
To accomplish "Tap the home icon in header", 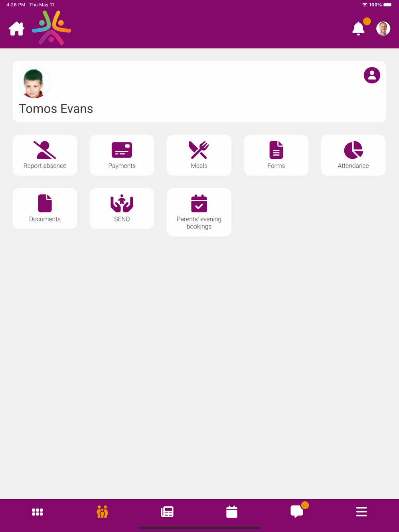I will coord(17,29).
